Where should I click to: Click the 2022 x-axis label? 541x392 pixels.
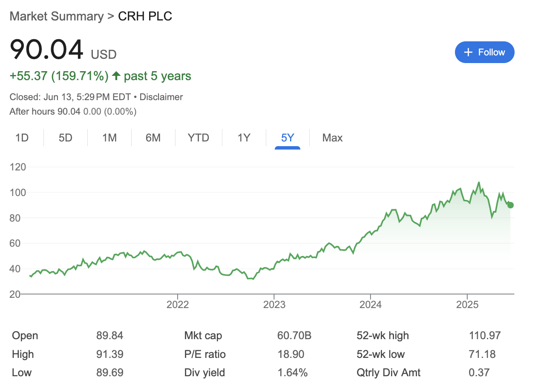[177, 305]
